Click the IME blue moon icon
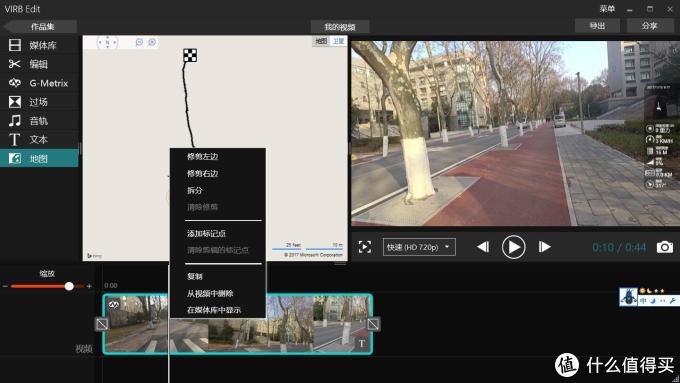Image resolution: width=680 pixels, height=383 pixels. point(653,301)
